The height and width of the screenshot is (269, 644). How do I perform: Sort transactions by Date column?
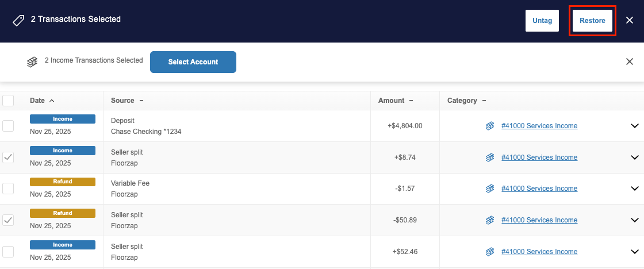click(37, 101)
